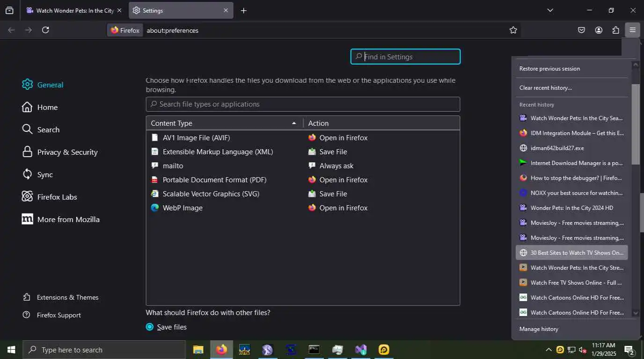Screen dimensions: 644x359
Task: Reload the current page
Action: (45, 30)
